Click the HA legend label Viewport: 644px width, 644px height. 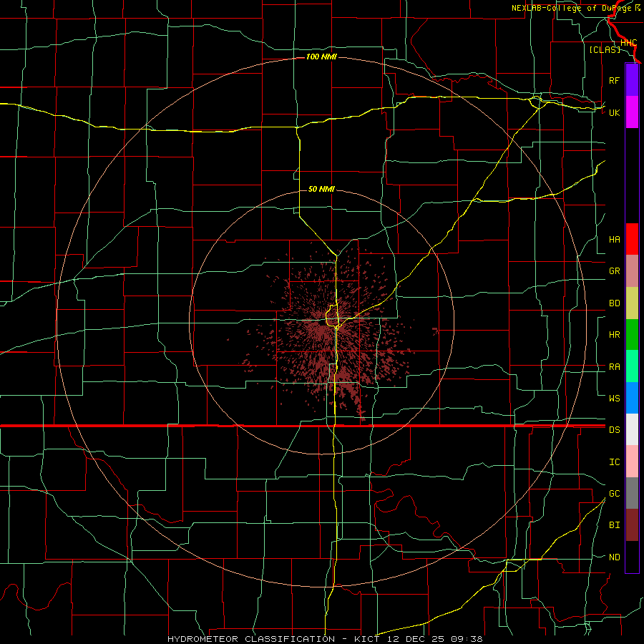tap(614, 240)
